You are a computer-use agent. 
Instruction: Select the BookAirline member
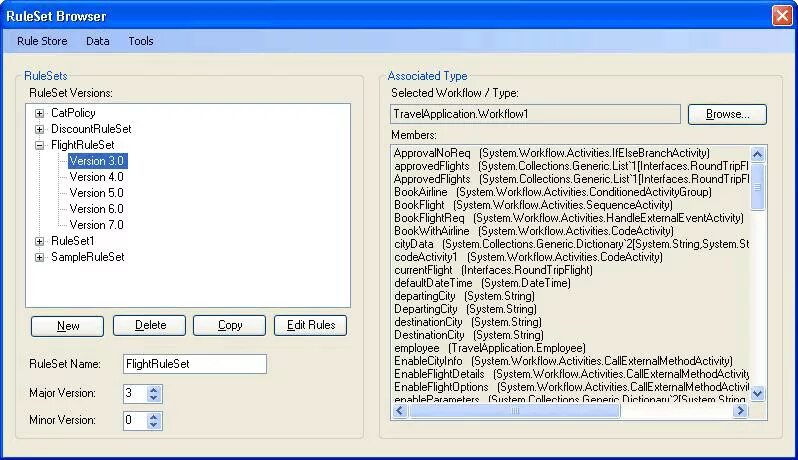pos(553,192)
